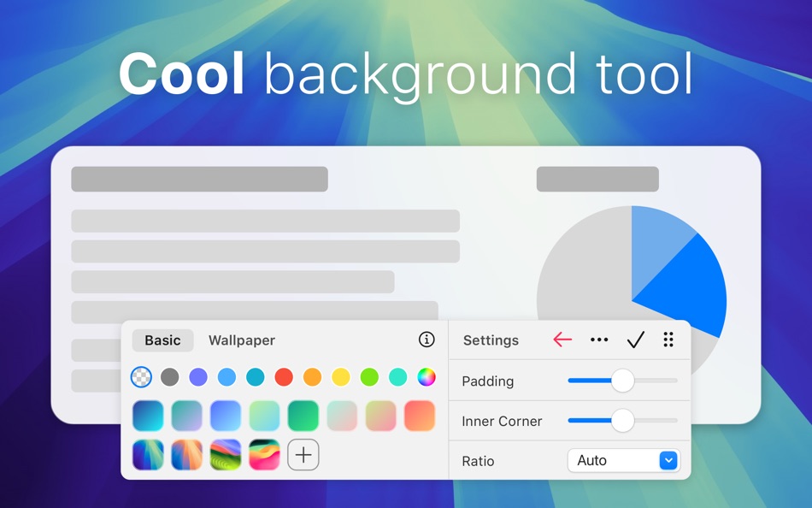
Task: Click the red back arrow icon
Action: tap(562, 340)
